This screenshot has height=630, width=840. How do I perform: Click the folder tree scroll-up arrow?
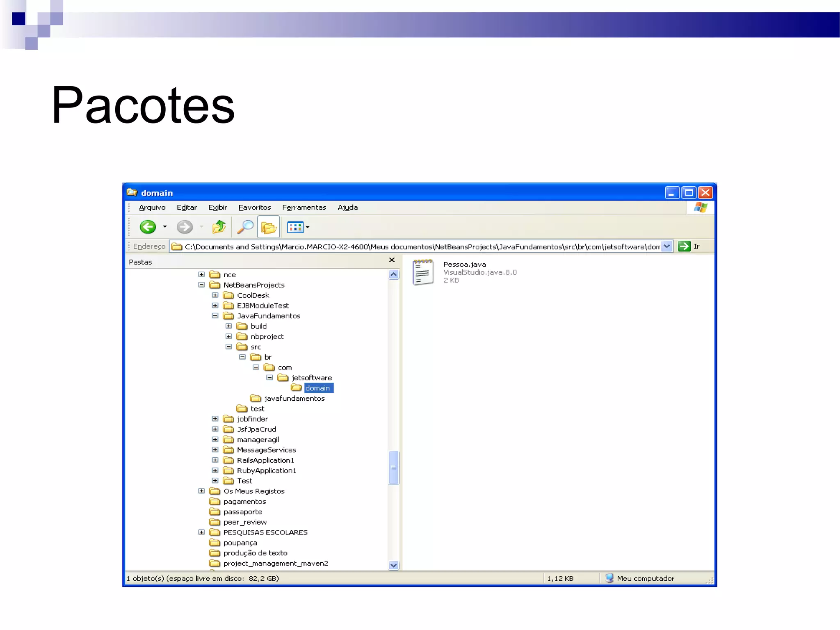(394, 274)
